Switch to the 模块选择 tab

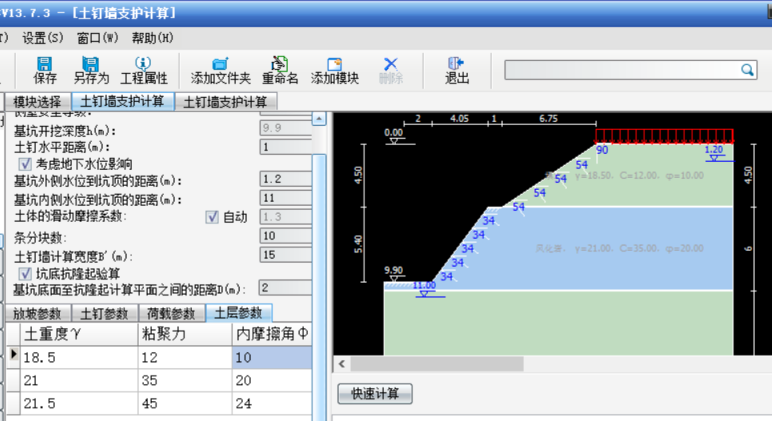pos(37,102)
